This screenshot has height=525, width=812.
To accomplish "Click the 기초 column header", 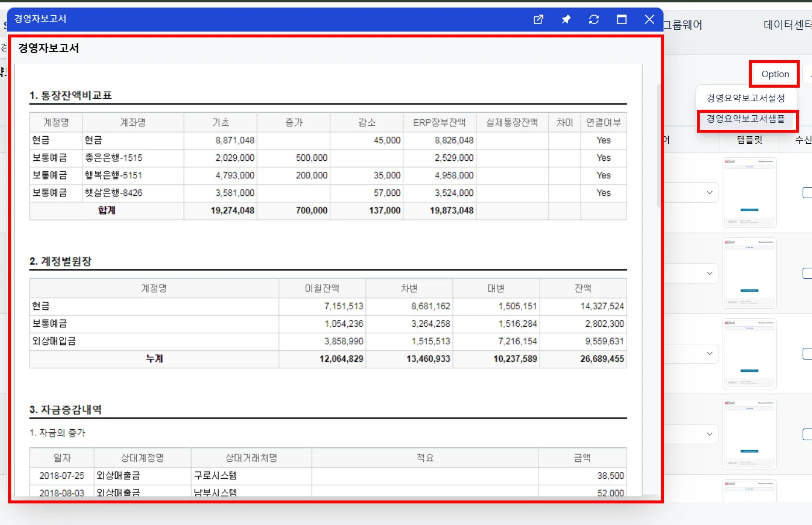I will pyautogui.click(x=220, y=122).
